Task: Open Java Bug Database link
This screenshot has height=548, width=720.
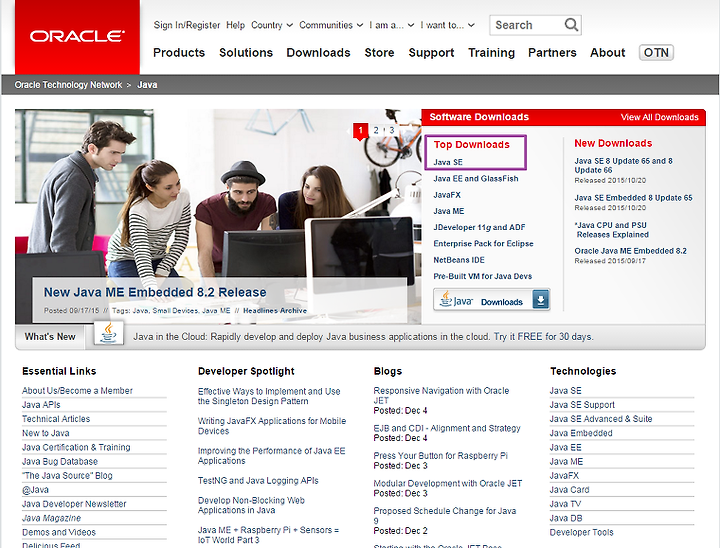Action: 60,462
